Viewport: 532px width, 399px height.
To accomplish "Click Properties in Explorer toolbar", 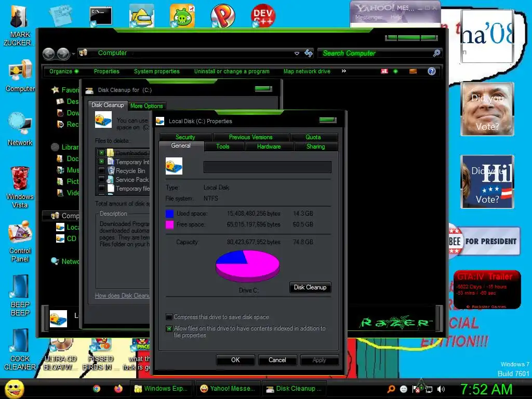I will [107, 71].
